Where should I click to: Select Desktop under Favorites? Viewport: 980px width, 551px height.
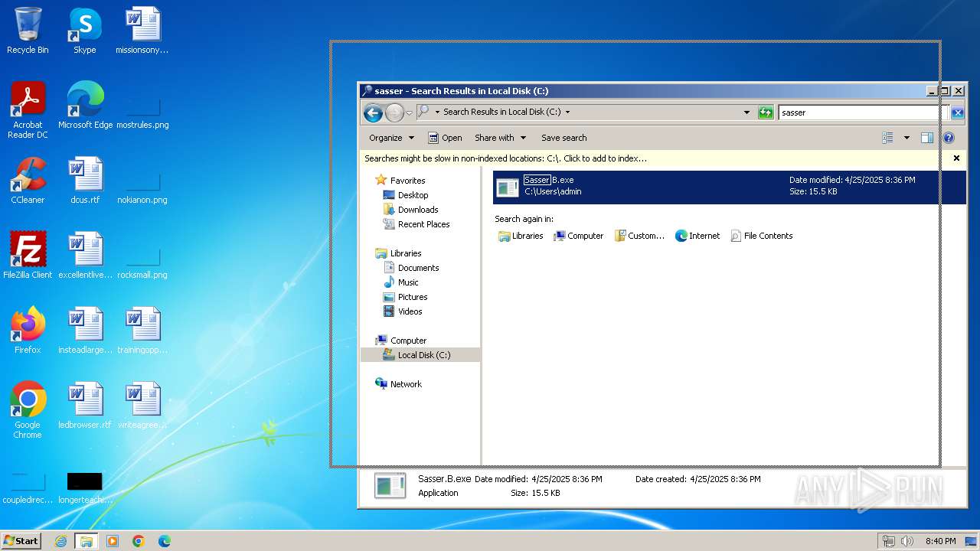click(x=413, y=195)
